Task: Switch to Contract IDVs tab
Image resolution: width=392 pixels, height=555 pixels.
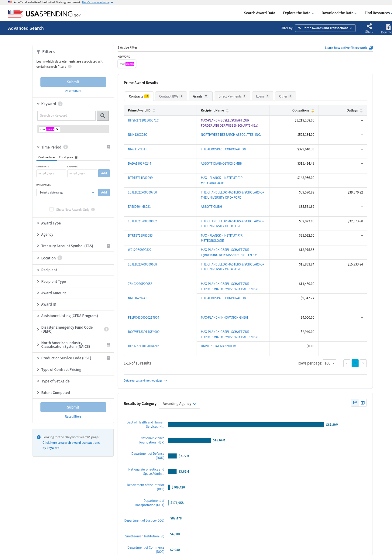Action: tap(171, 96)
